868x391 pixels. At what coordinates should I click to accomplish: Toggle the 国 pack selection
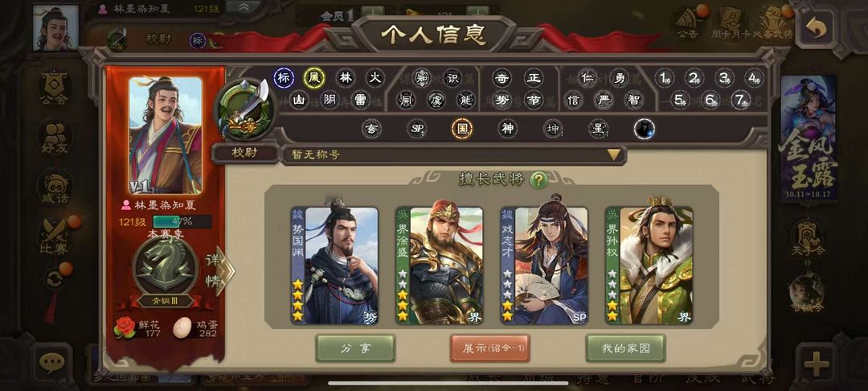(461, 129)
